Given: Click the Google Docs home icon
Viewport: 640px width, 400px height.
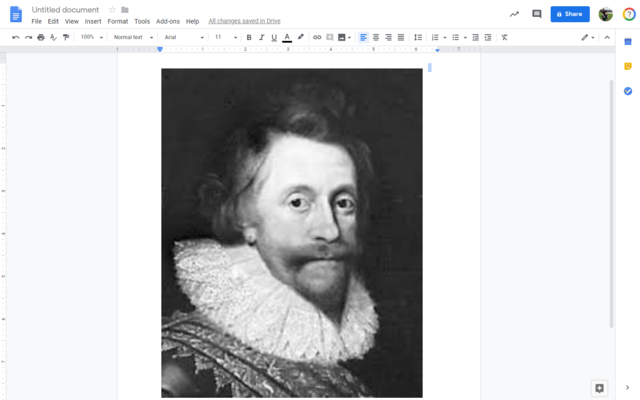Looking at the screenshot, I should point(16,14).
